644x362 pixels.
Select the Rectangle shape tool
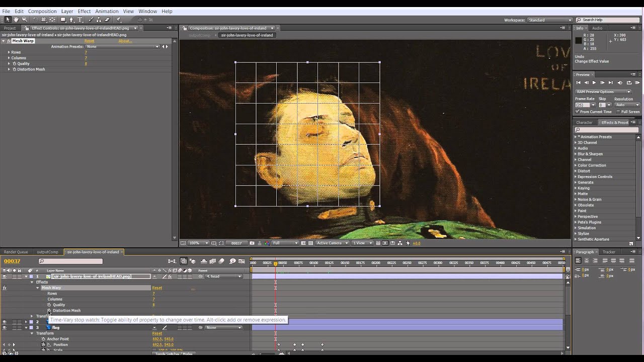[x=63, y=20]
